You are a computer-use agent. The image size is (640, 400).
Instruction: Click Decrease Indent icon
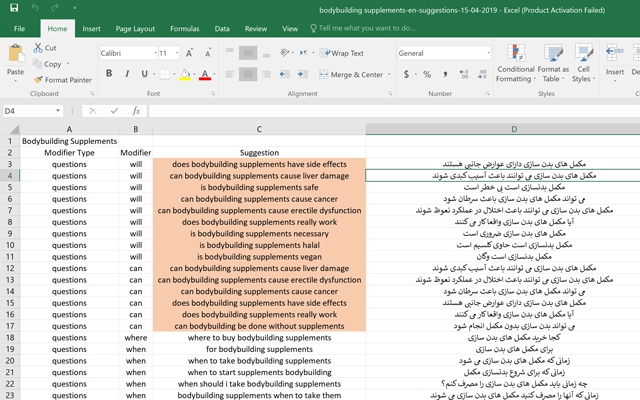tap(284, 74)
